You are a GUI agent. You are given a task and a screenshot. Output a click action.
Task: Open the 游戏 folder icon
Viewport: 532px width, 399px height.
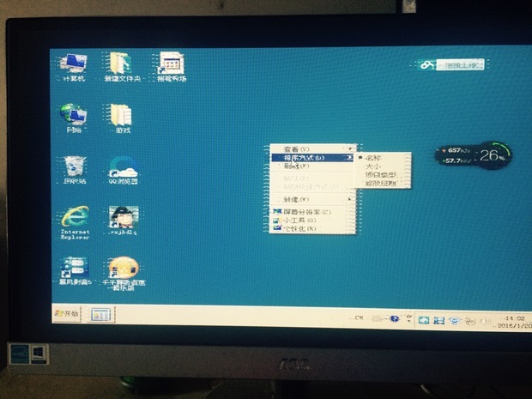point(122,118)
